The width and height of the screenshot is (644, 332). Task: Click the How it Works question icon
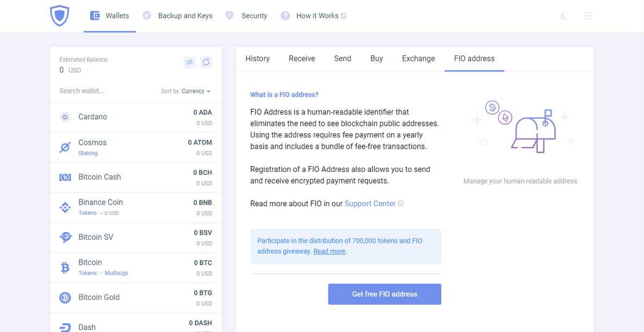tap(286, 16)
